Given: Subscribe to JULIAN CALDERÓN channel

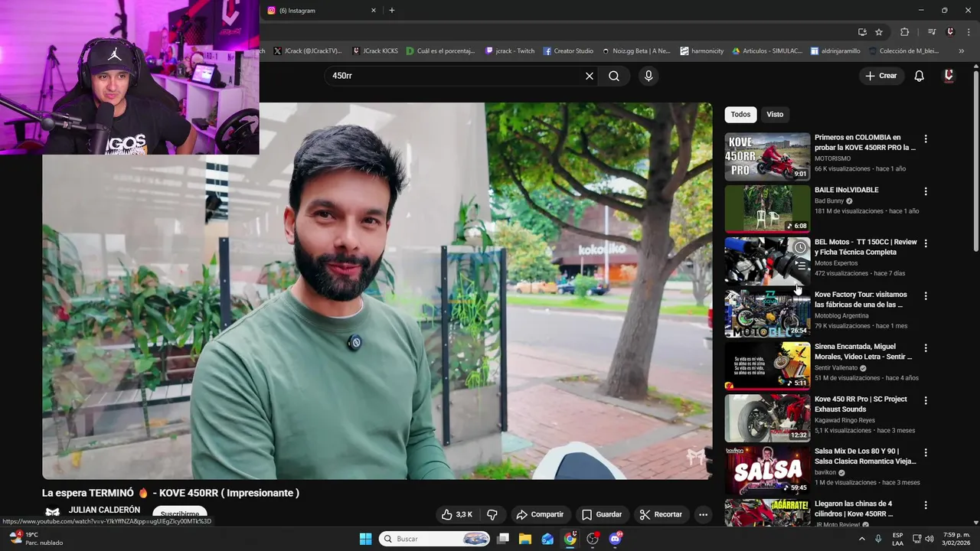Looking at the screenshot, I should tap(180, 514).
